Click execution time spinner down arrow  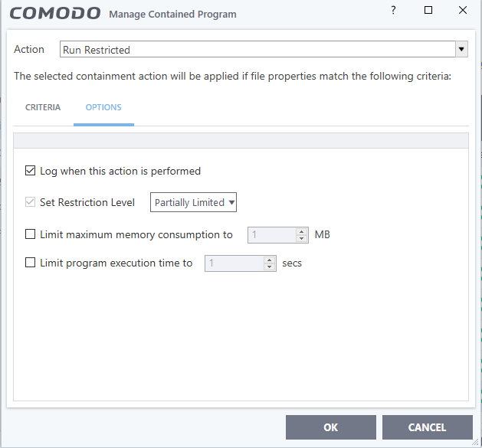point(269,267)
